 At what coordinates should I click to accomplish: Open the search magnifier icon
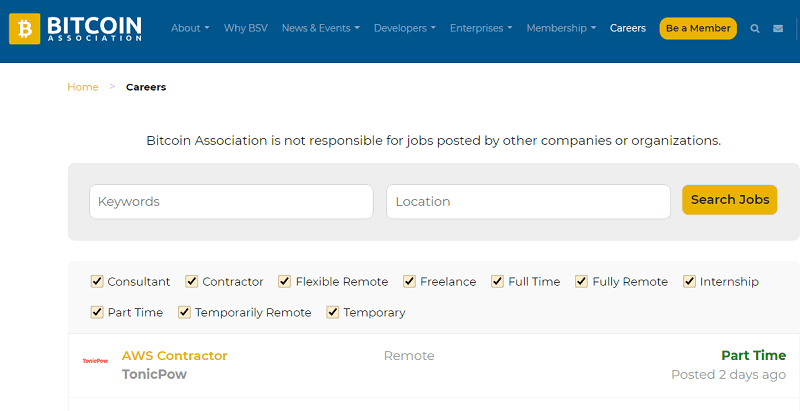click(755, 29)
